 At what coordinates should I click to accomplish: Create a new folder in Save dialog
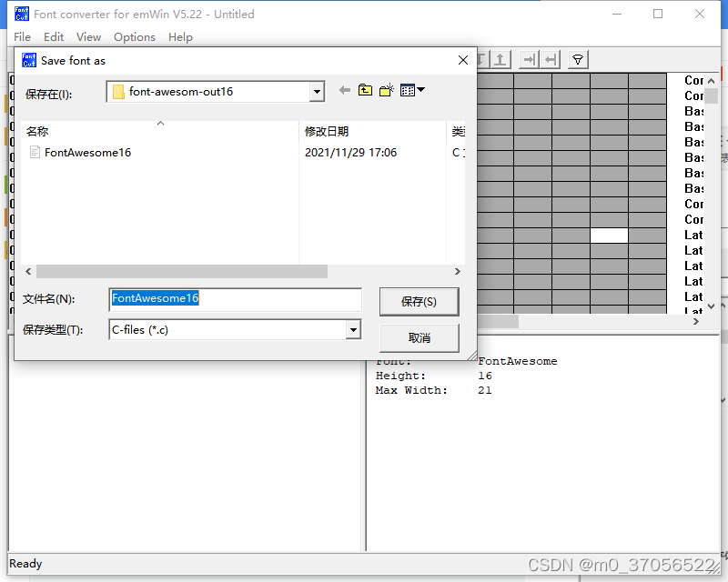(386, 90)
